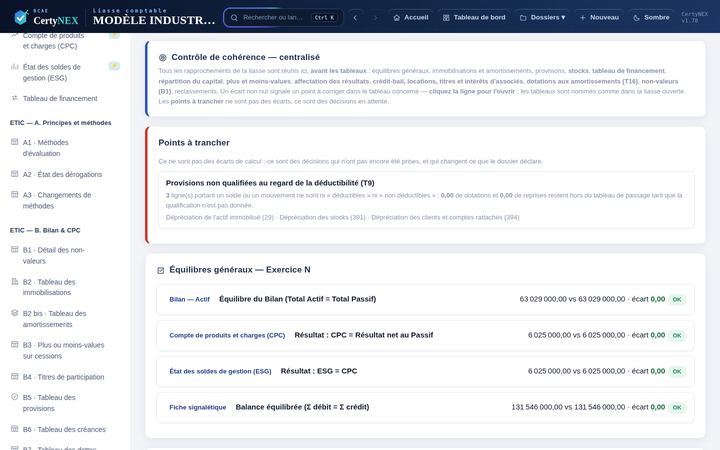Click the Provisions non qualifiées (T9) card
The height and width of the screenshot is (450, 720).
(426, 200)
